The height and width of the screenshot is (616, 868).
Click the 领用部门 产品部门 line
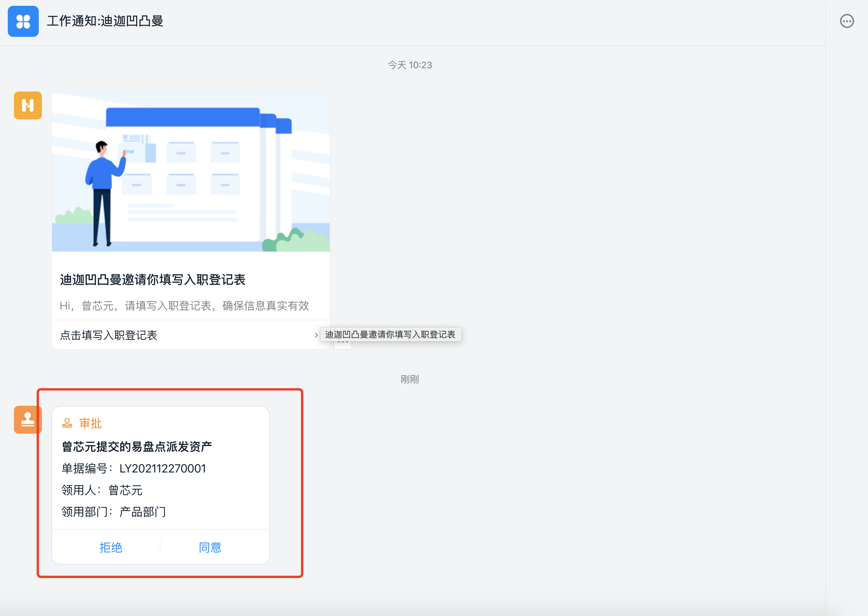(114, 512)
